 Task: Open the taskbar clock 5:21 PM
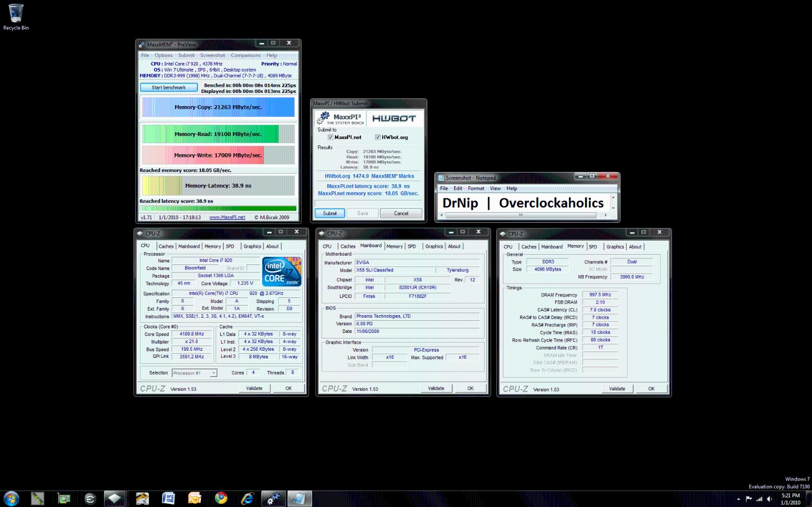click(x=790, y=499)
